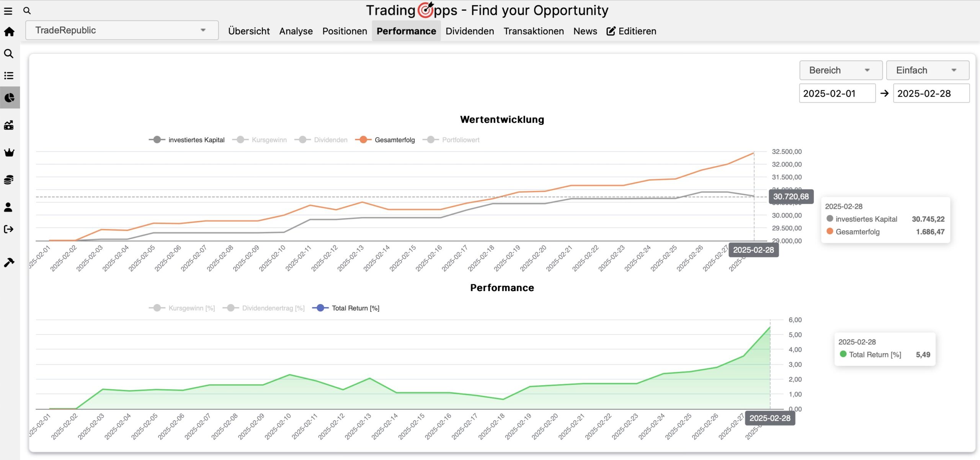
Task: Open the user profile sidebar icon
Action: point(8,207)
